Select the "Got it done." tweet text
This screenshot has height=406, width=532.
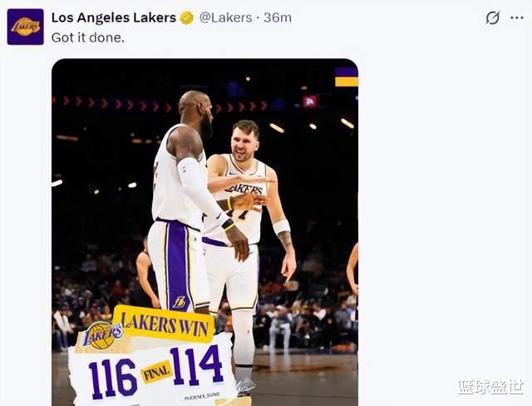[88, 37]
